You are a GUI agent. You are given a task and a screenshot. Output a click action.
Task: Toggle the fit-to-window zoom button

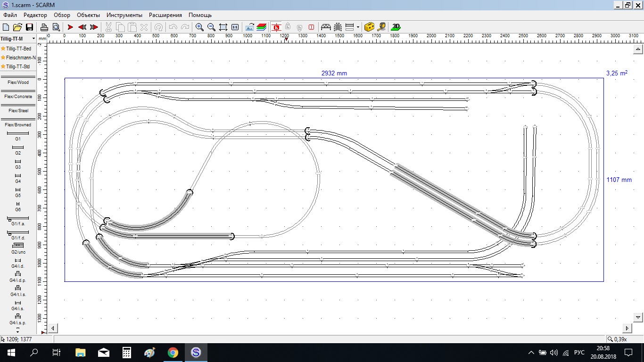tap(223, 27)
